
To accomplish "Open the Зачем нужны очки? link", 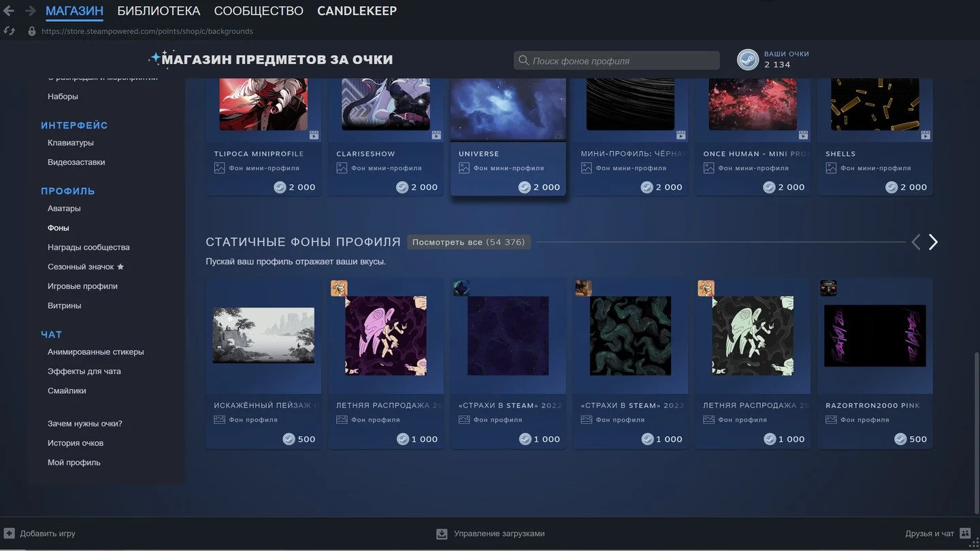I will [x=85, y=423].
